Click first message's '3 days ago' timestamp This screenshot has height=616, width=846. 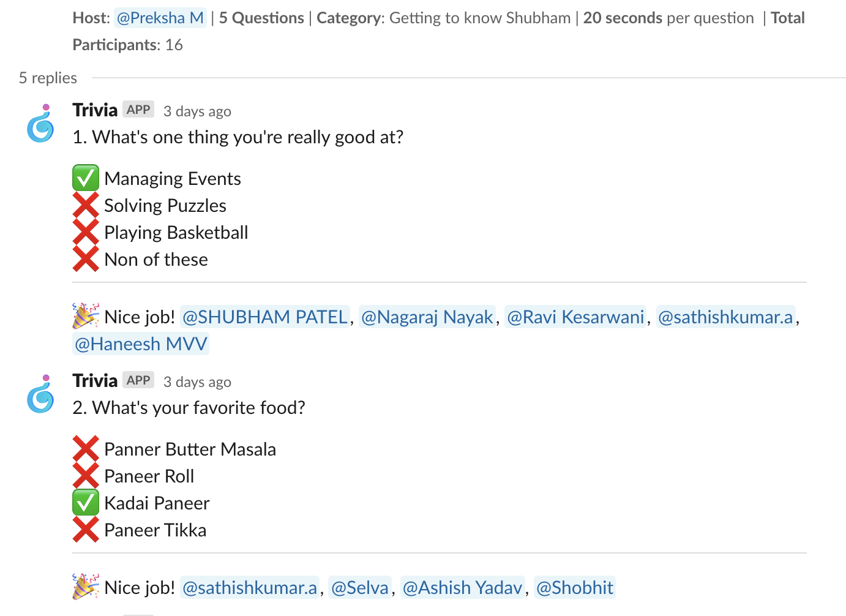197,111
